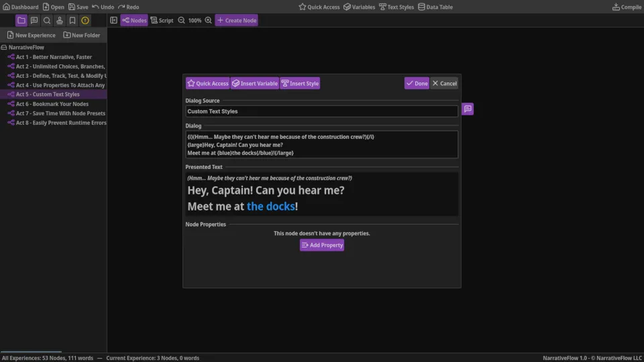The width and height of the screenshot is (644, 362).
Task: Click the Add Property button
Action: tap(322, 245)
